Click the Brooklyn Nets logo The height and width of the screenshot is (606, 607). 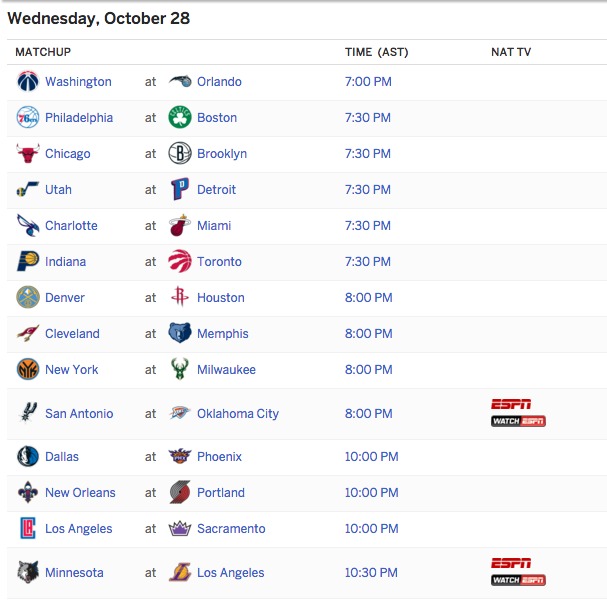tap(180, 153)
